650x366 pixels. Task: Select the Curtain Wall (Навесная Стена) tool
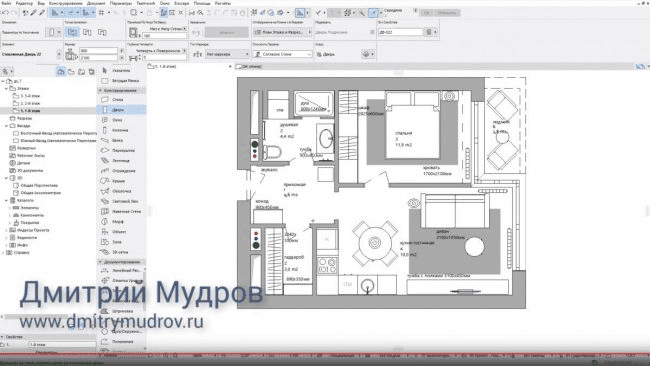[121, 211]
